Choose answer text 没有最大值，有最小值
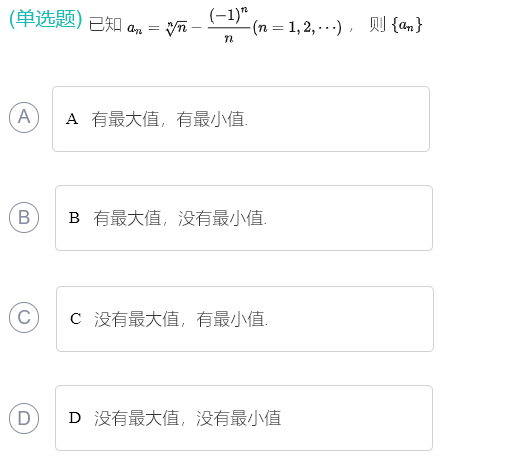 point(181,319)
